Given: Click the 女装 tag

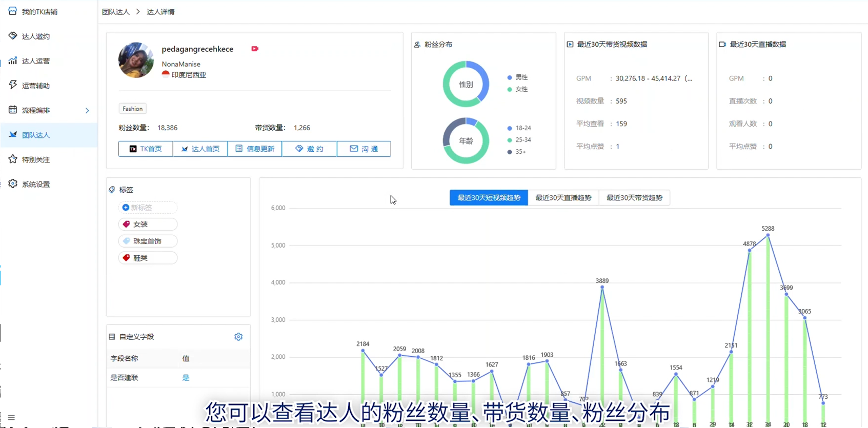Looking at the screenshot, I should tap(148, 224).
